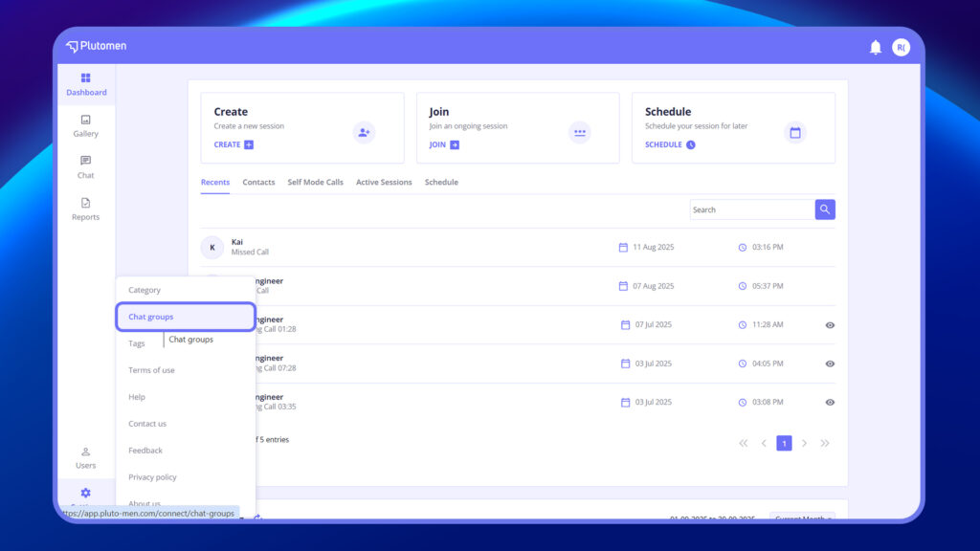Click the Settings gear icon
980x551 pixels.
(85, 493)
